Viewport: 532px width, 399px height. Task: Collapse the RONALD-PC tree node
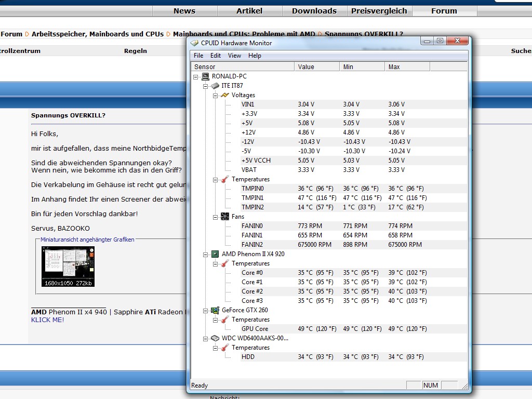[196, 77]
